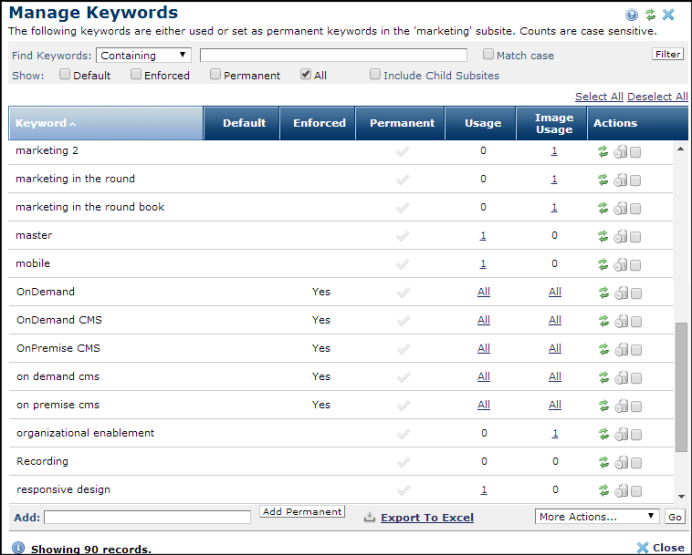
Task: Open the help icon in the header
Action: point(632,15)
